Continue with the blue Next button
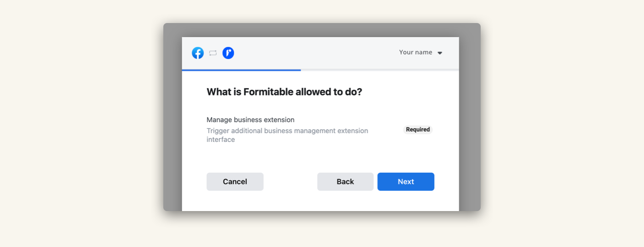This screenshot has width=644, height=247. [406, 182]
